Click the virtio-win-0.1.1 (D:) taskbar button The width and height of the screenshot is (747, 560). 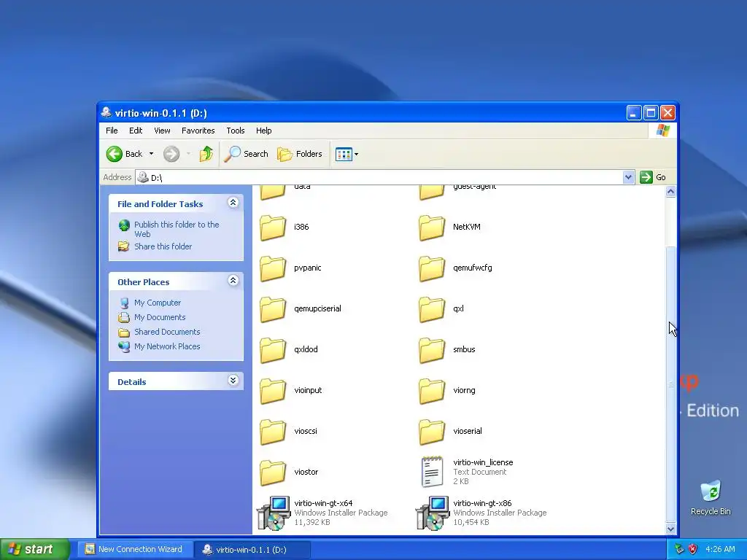click(x=252, y=549)
